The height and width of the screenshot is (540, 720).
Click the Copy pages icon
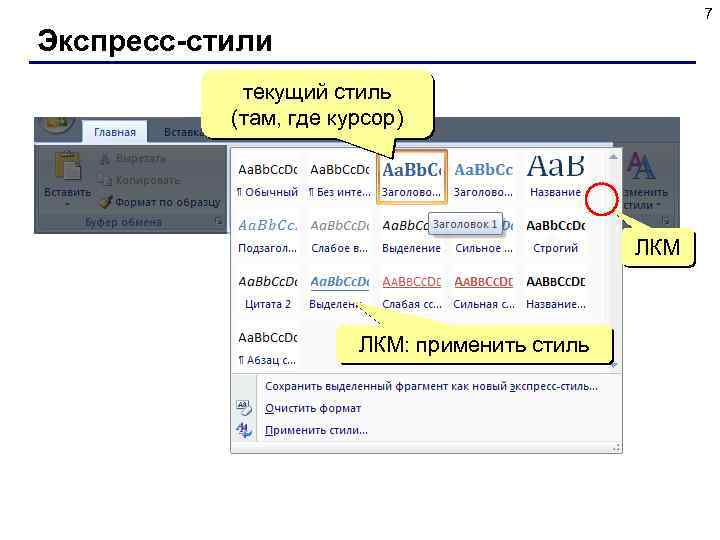(105, 180)
